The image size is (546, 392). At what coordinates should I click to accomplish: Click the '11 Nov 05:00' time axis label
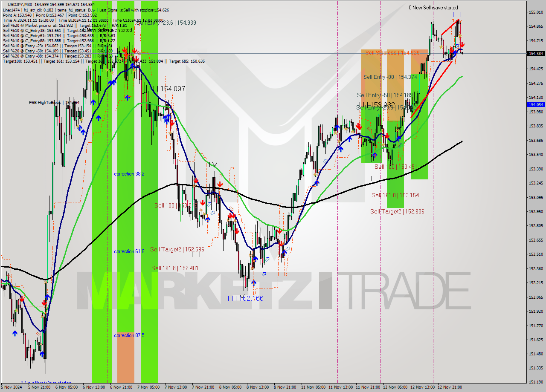[x=313, y=387]
